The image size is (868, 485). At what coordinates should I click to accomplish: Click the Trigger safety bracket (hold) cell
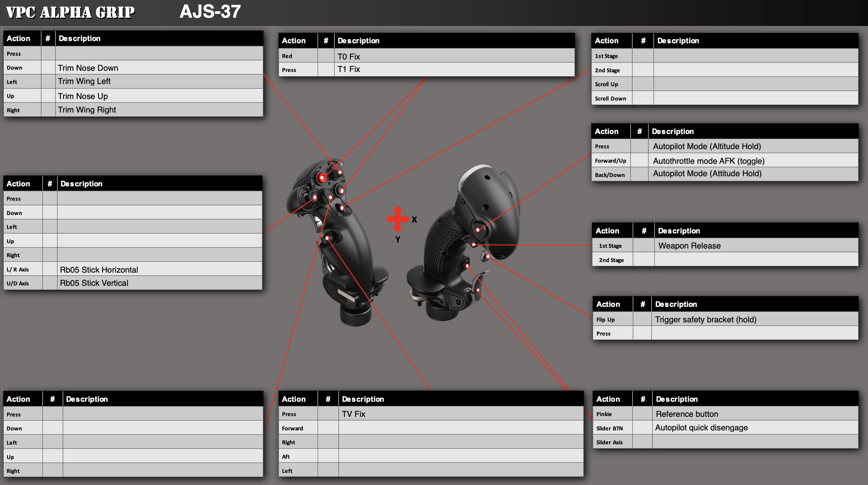(x=755, y=319)
